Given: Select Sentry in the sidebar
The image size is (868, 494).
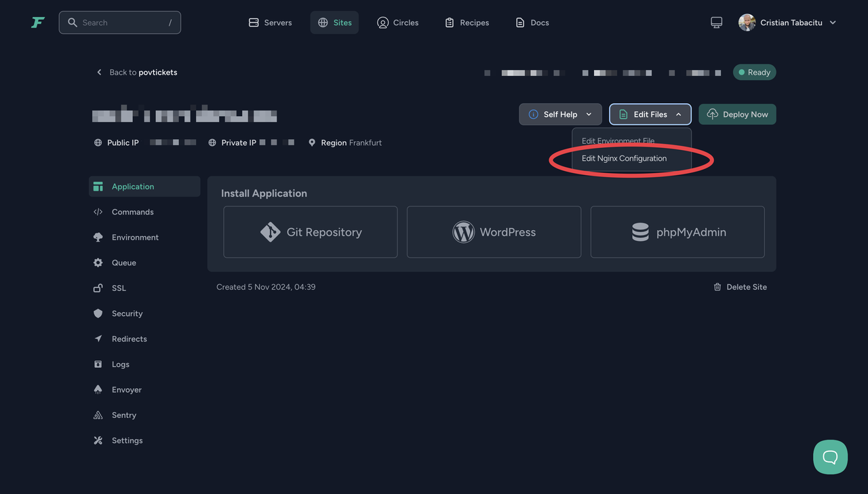Looking at the screenshot, I should pos(144,415).
